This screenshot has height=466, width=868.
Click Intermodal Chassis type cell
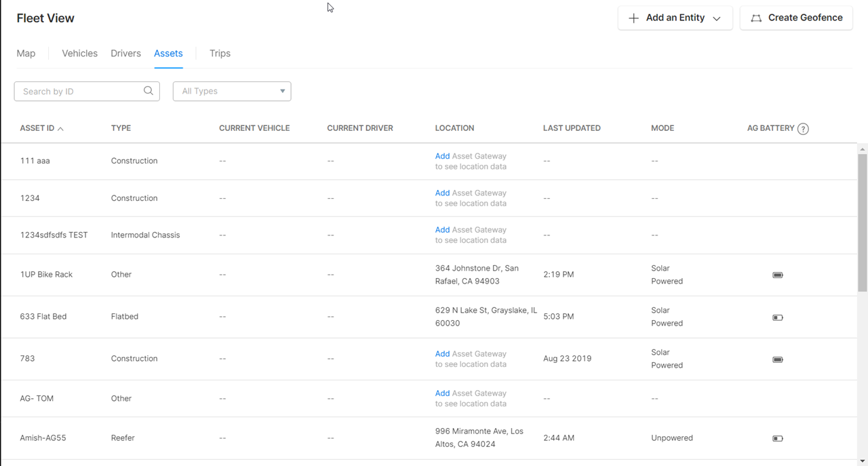point(146,235)
